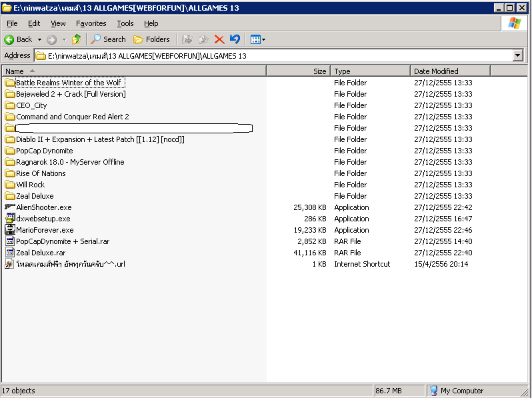Click the blue Undo icon

coord(235,39)
